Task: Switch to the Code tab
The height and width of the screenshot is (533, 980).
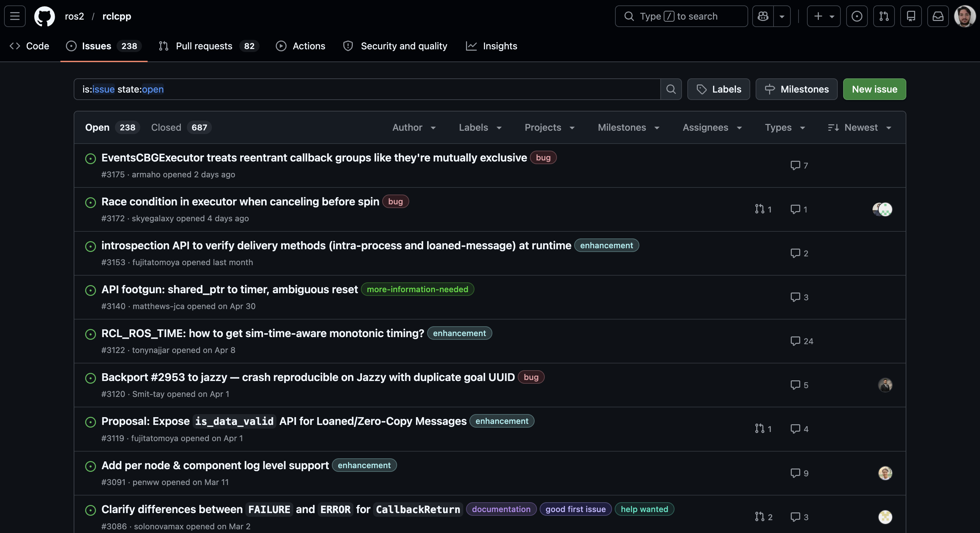Action: (x=30, y=46)
